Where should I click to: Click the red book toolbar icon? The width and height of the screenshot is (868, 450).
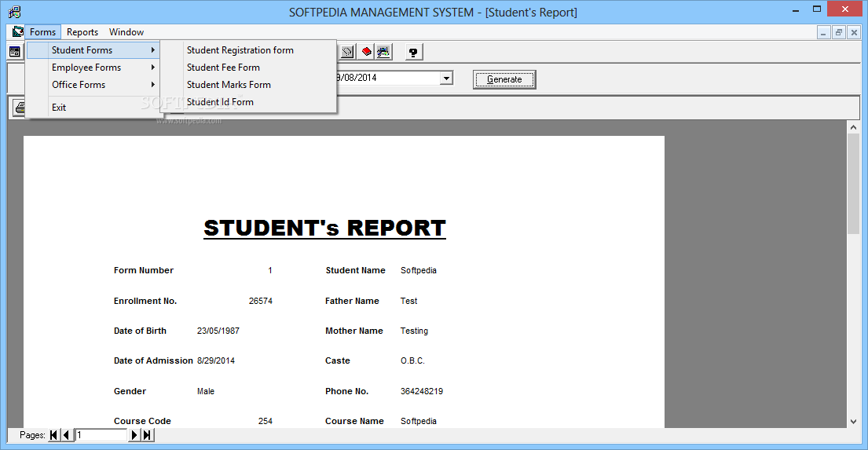[366, 52]
